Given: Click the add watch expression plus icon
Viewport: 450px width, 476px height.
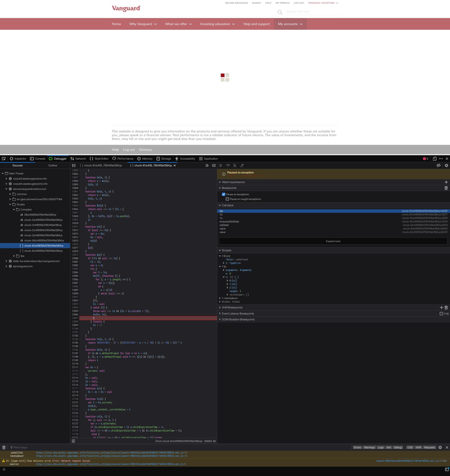Looking at the screenshot, I should click(446, 182).
